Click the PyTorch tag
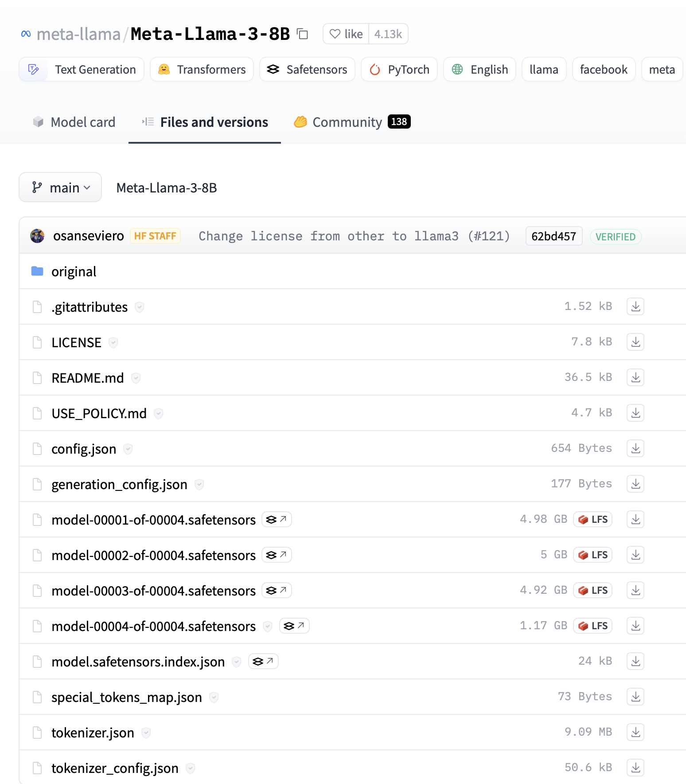Image resolution: width=686 pixels, height=784 pixels. pyautogui.click(x=399, y=70)
